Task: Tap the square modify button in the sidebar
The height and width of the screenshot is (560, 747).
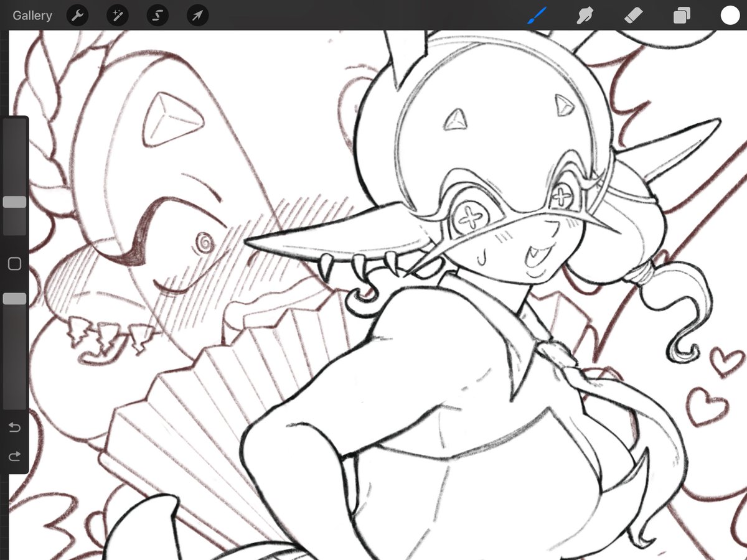Action: click(x=14, y=264)
